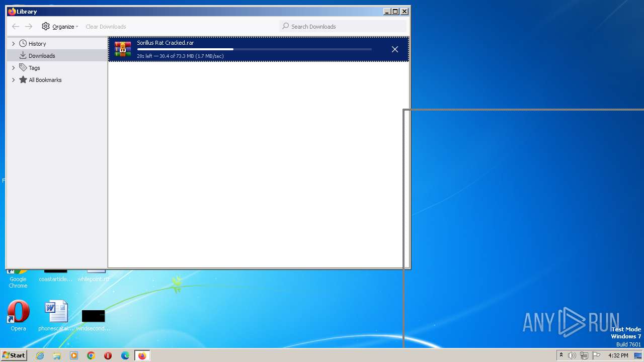Select the whilepoint.rtf desktop file label
The image size is (644, 362).
coord(93,279)
